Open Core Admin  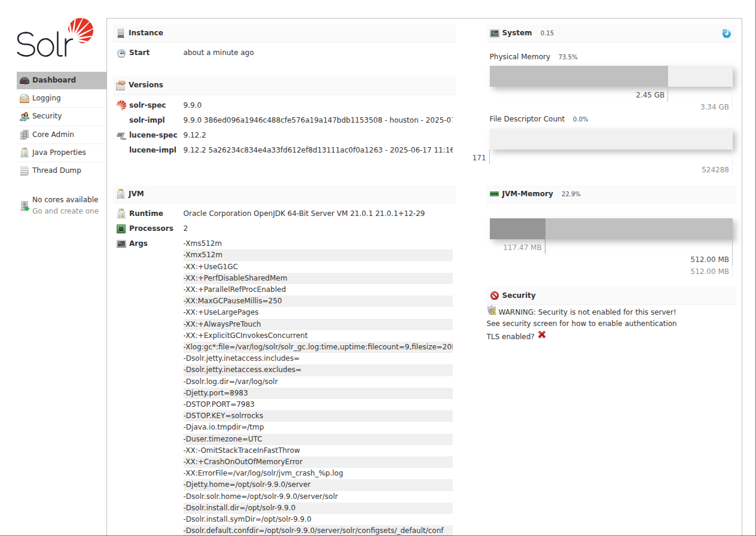[62, 135]
